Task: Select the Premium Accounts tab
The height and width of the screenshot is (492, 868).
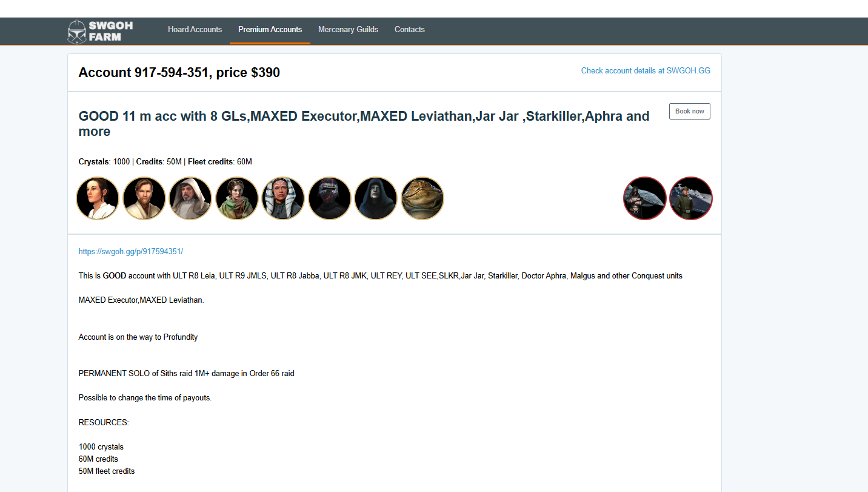Action: [x=270, y=29]
